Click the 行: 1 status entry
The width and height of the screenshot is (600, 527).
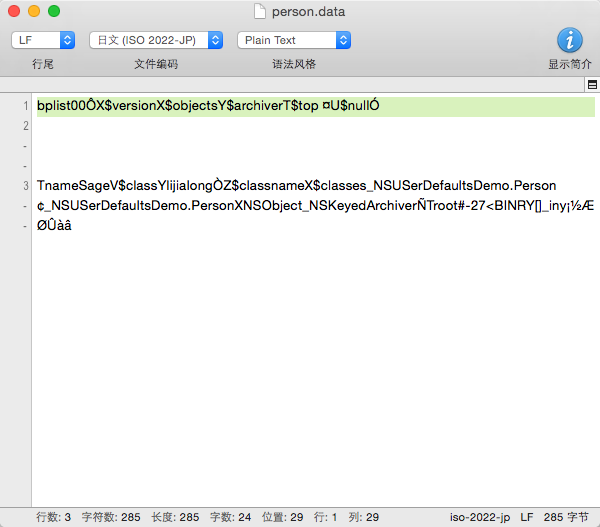click(325, 517)
